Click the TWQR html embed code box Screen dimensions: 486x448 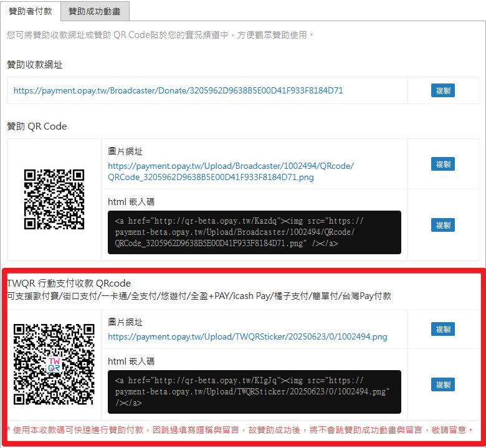(x=254, y=392)
